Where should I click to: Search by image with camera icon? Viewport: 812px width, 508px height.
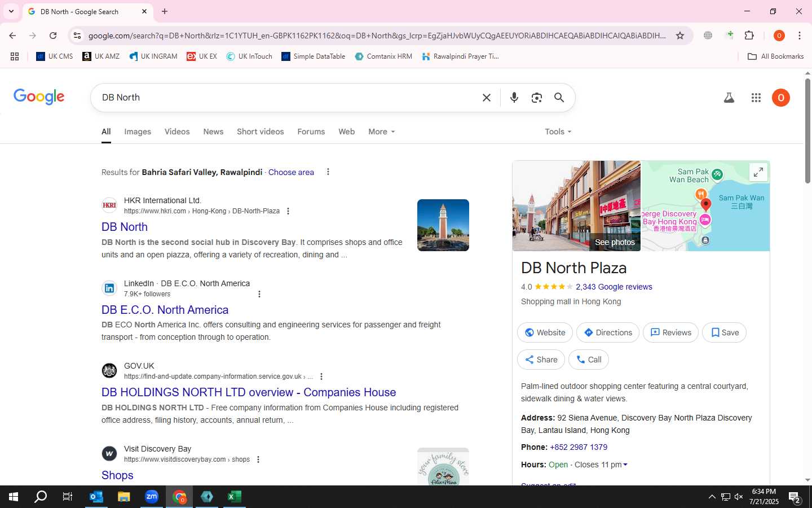coord(537,98)
